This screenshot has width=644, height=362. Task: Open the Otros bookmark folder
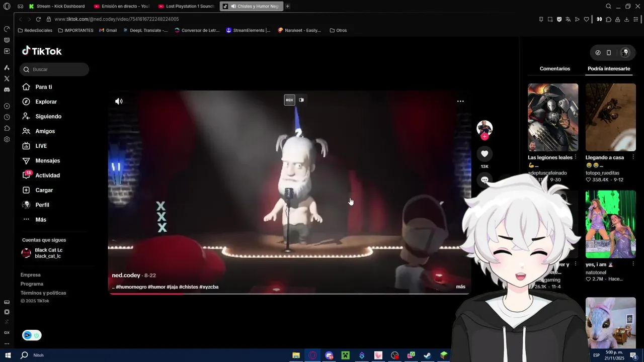338,30
